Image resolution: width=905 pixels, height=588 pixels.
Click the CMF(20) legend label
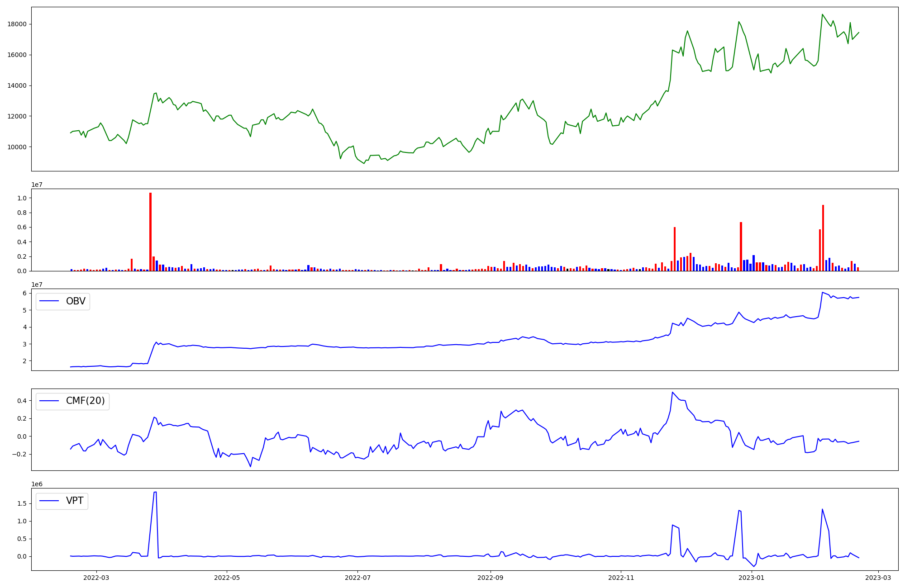tap(85, 401)
